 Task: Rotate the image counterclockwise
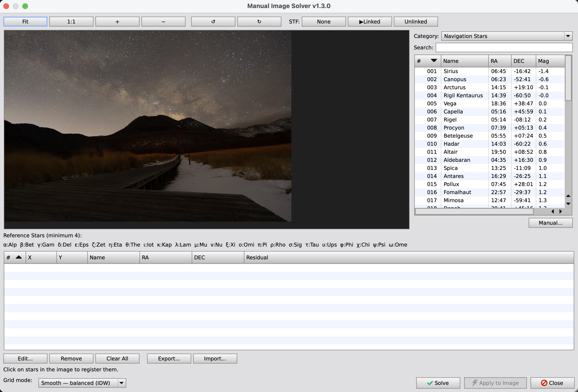(213, 21)
